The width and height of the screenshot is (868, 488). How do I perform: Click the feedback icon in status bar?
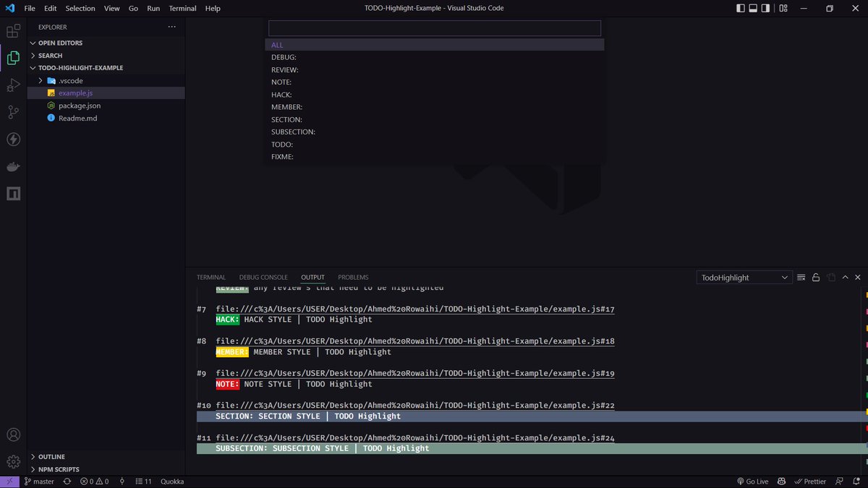(839, 481)
